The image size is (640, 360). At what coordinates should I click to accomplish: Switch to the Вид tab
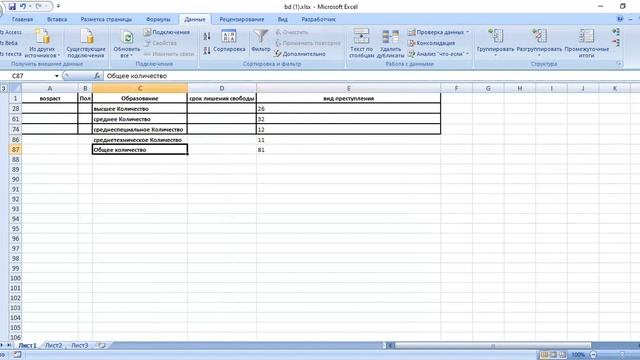coord(282,19)
